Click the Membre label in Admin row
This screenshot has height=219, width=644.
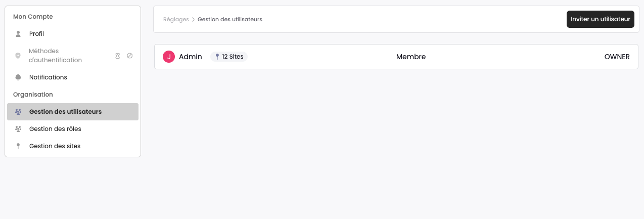pos(411,57)
